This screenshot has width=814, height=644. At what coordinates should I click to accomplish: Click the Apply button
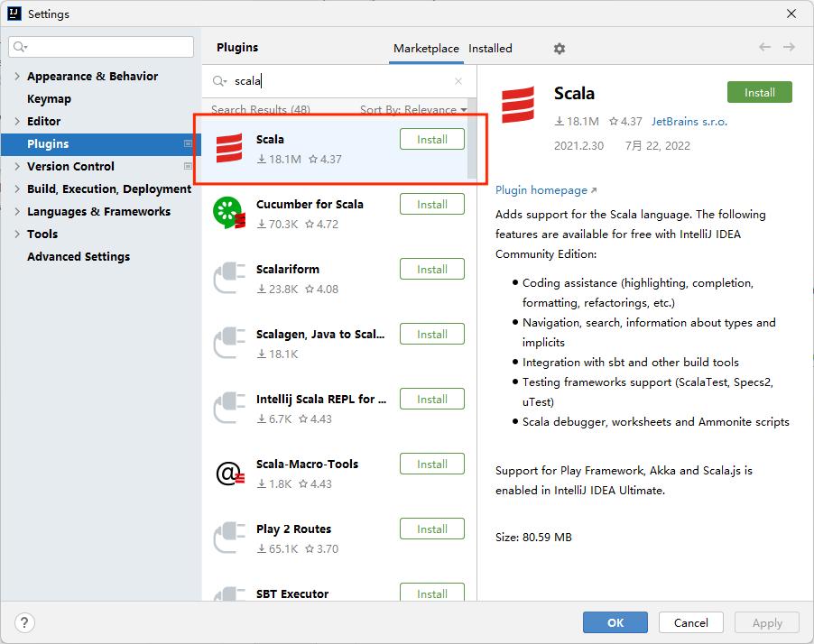point(767,622)
